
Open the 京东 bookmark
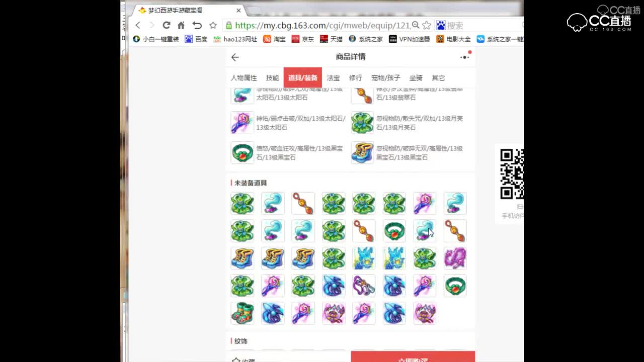tap(303, 39)
